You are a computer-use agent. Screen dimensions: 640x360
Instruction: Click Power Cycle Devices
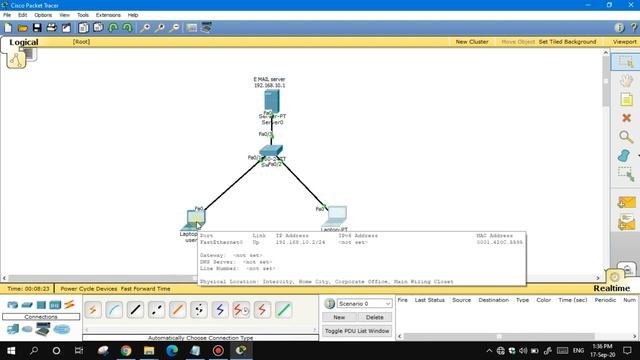(89, 289)
